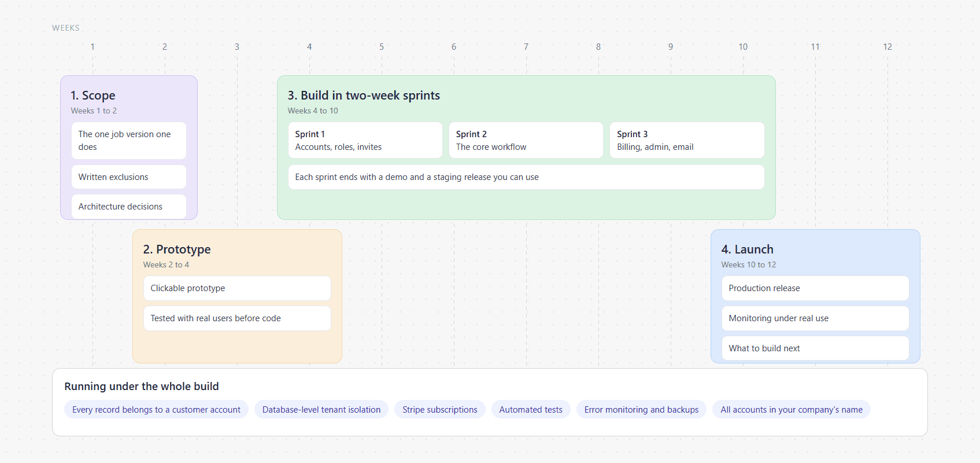The height and width of the screenshot is (463, 980).
Task: Select week 9 marker on timeline
Action: [671, 47]
